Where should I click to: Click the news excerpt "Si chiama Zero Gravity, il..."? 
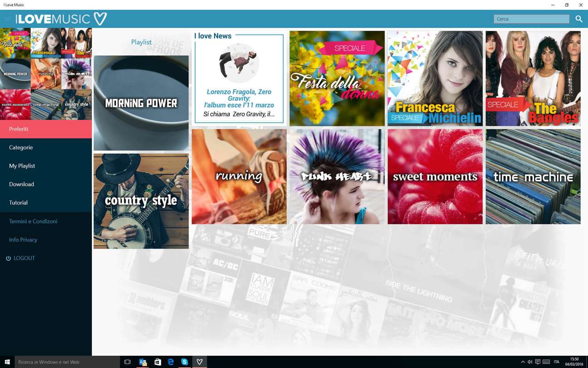(239, 114)
